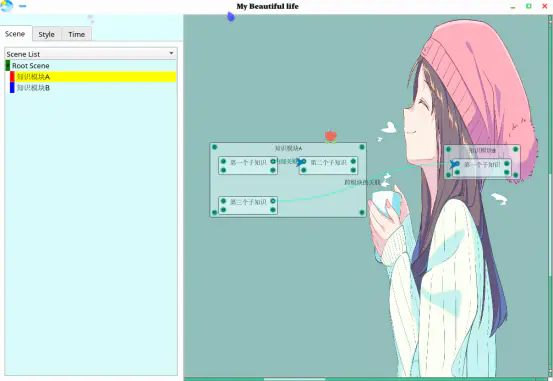
Task: Click the 知识模块A title on the canvas
Action: click(x=288, y=148)
